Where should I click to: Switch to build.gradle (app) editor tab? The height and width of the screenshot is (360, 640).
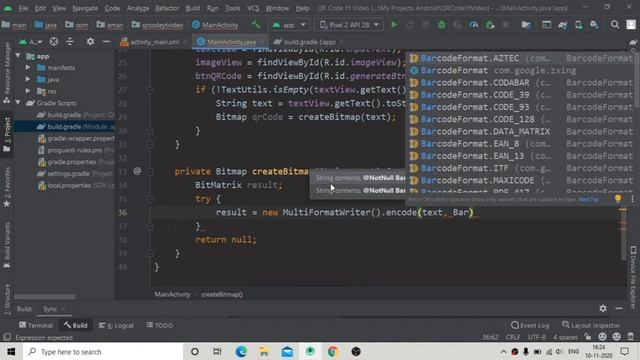(309, 42)
